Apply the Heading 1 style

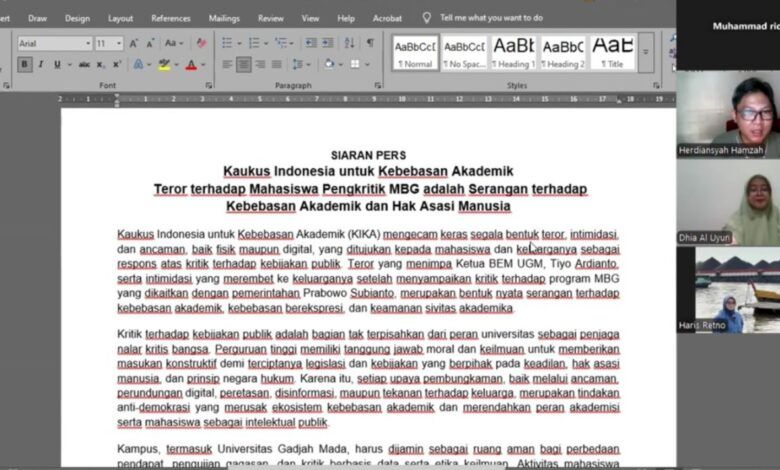click(514, 51)
